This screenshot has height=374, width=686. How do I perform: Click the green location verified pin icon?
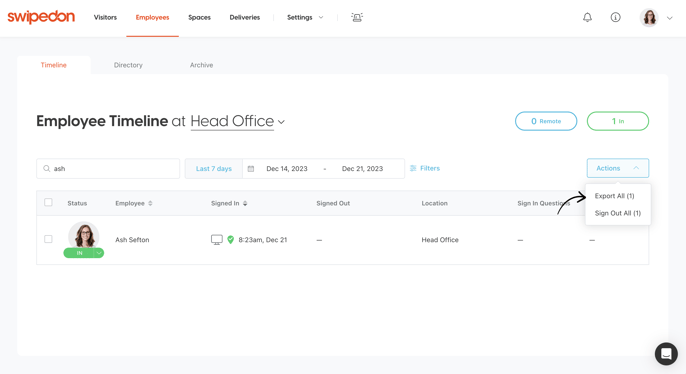click(231, 240)
